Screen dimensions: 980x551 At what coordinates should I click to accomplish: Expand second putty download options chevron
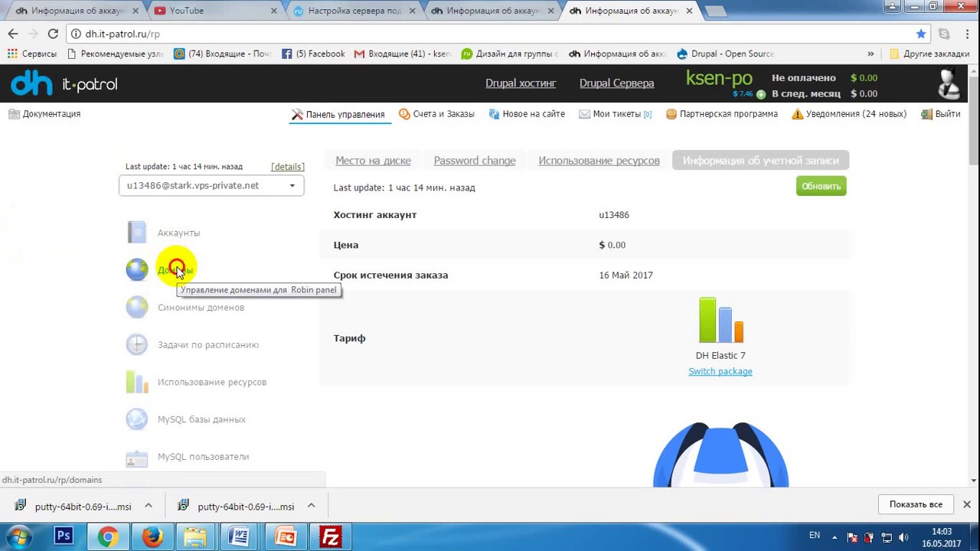pyautogui.click(x=312, y=506)
